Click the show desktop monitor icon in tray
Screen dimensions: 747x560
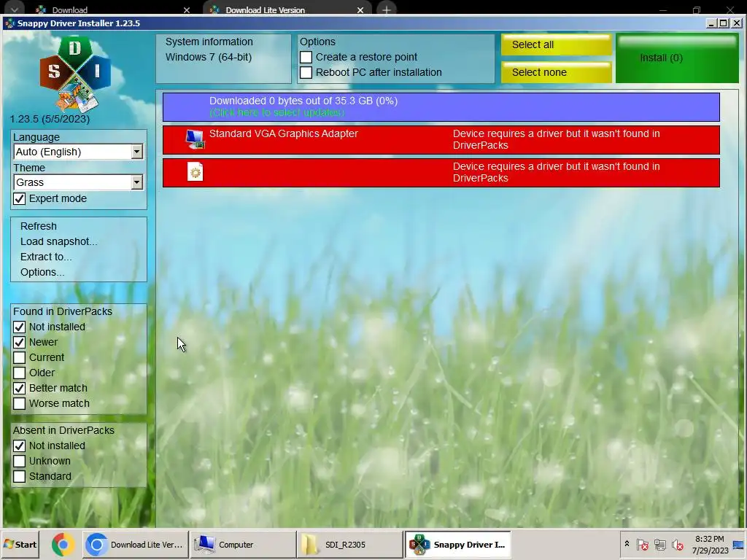coord(738,545)
